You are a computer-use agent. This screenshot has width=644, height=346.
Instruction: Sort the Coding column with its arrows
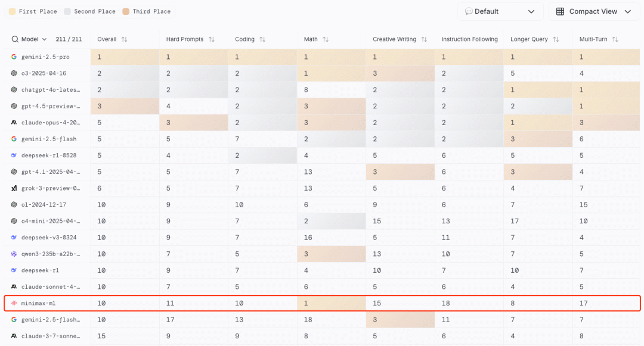tap(262, 39)
